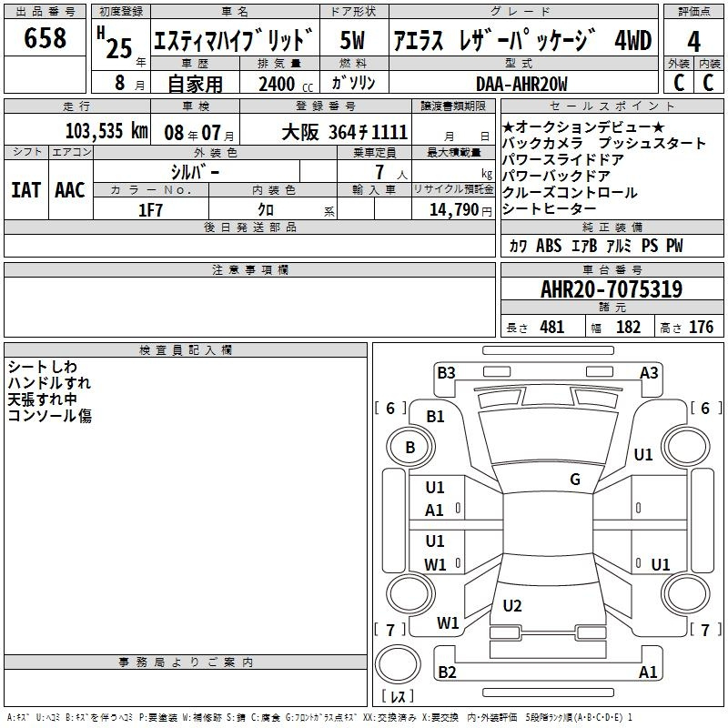728x728 pixels.
Task: Click the inspector note ハンドルすれ
Action: pyautogui.click(x=49, y=383)
